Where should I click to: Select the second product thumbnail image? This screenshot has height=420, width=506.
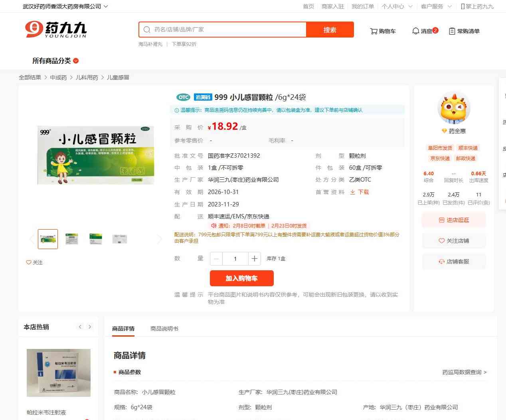[72, 239]
